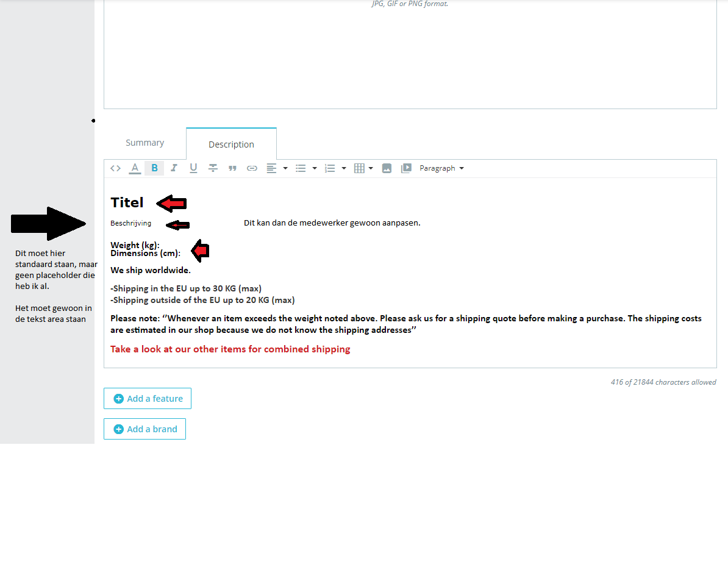Click the Add a feature button
Image resolution: width=728 pixels, height=581 pixels.
148,399
